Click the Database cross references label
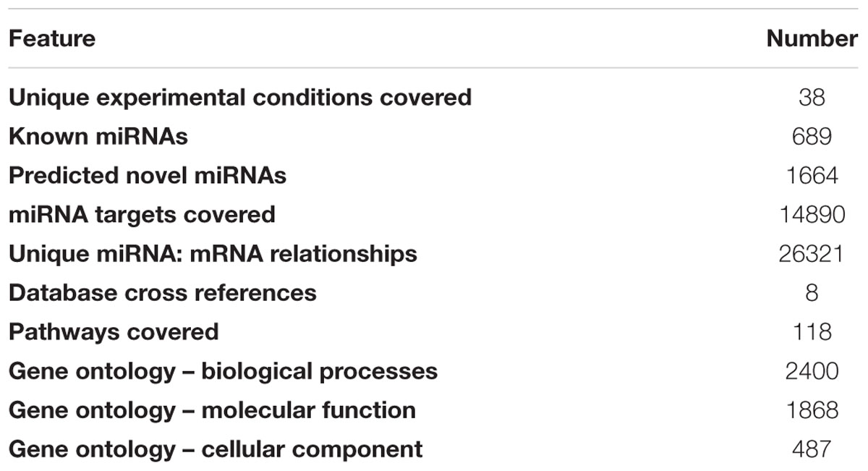The height and width of the screenshot is (471, 868). pyautogui.click(x=163, y=292)
